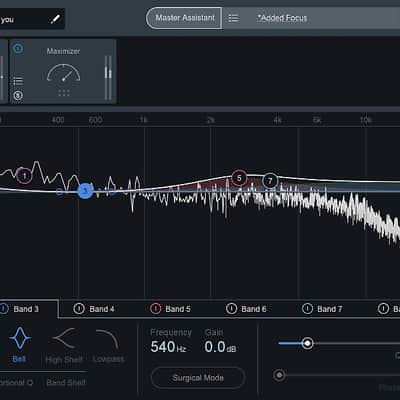Viewport: 400px width, 400px height.
Task: Choose the Lowpass filter icon
Action: (x=107, y=339)
